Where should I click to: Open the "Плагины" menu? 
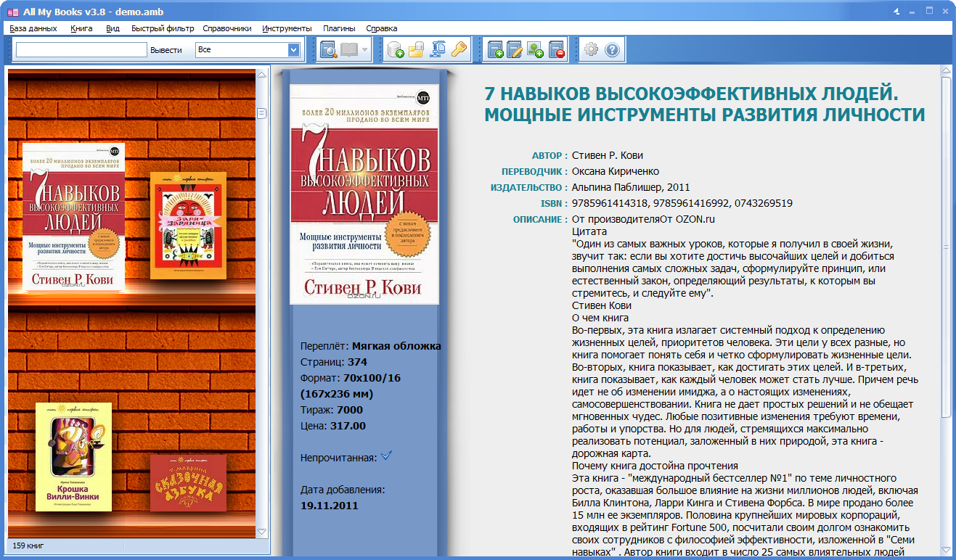coord(339,28)
